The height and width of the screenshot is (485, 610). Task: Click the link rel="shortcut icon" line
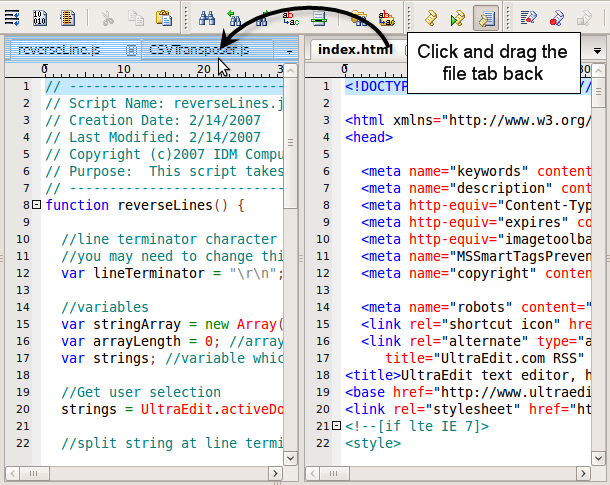click(476, 324)
